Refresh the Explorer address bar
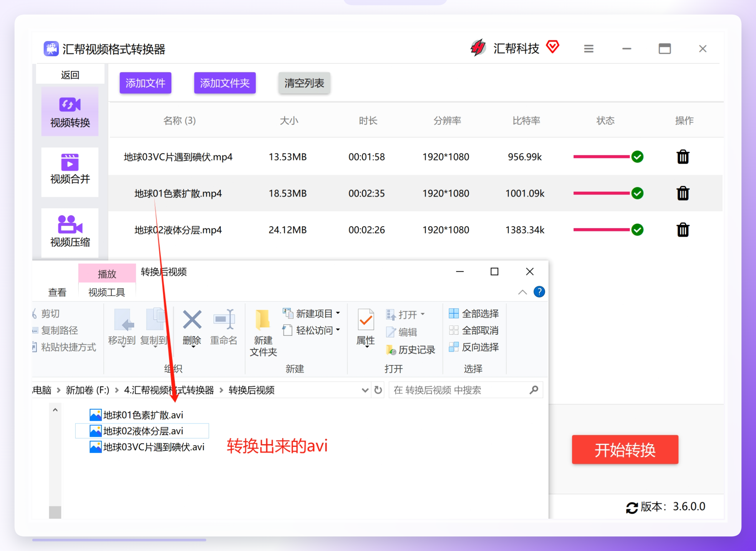This screenshot has width=756, height=551. [378, 390]
